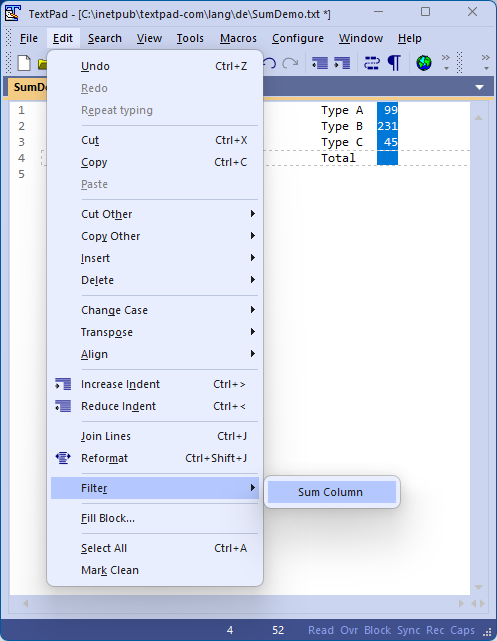Click the 'Type C' text in editor
The width and height of the screenshot is (497, 641).
[342, 142]
